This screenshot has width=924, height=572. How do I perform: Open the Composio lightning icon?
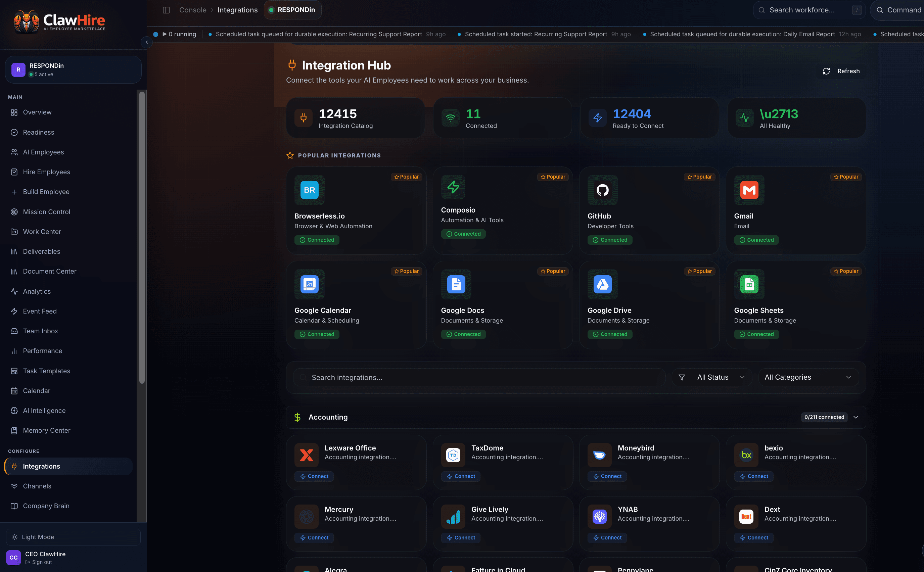[453, 187]
